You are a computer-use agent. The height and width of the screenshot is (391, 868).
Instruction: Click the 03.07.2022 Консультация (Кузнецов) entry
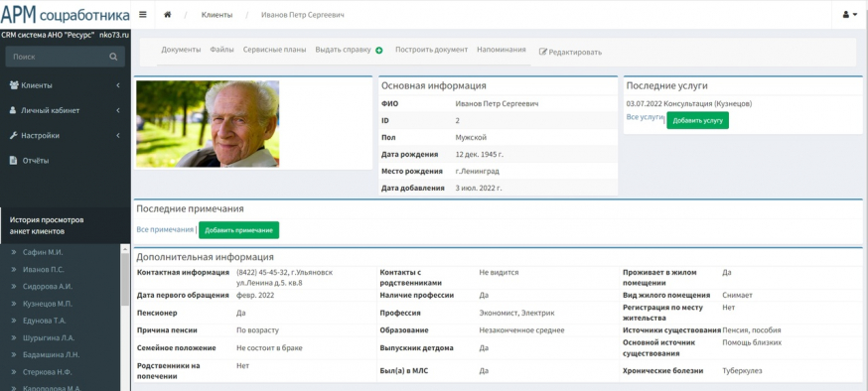(688, 103)
